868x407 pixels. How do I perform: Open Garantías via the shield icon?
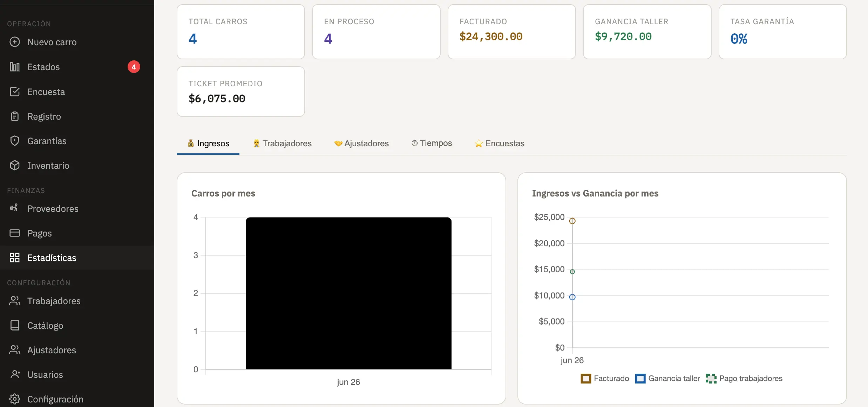point(15,141)
